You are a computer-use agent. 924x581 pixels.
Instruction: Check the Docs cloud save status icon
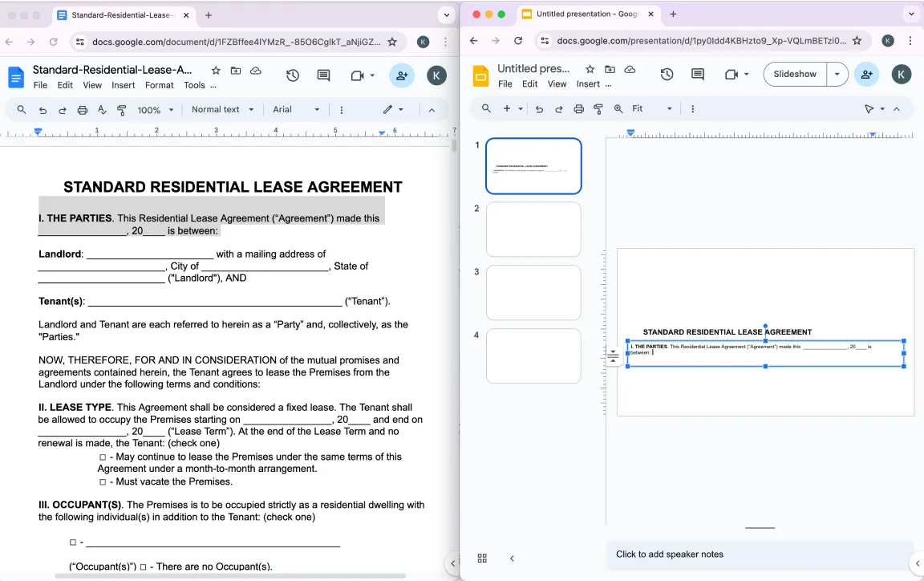point(256,71)
